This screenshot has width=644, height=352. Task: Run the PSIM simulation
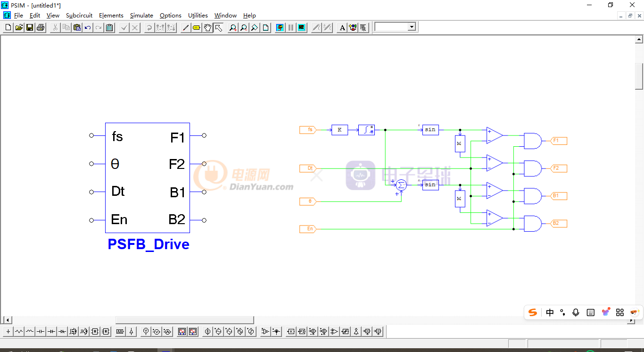point(280,28)
